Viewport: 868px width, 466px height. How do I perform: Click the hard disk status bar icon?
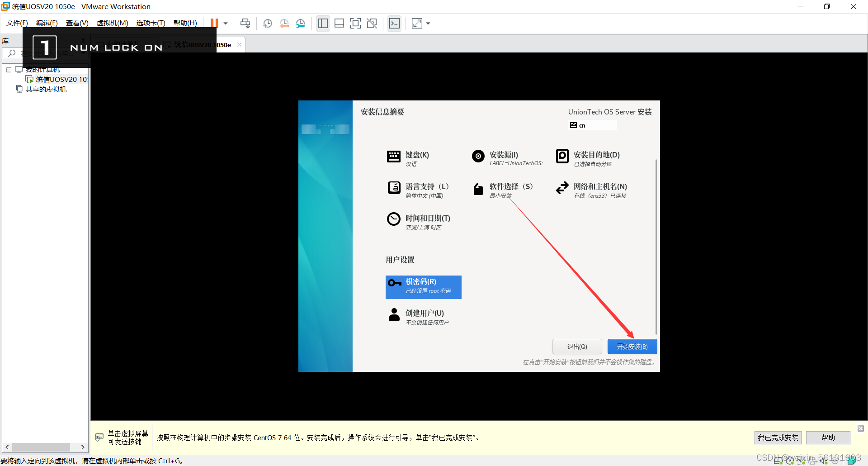click(778, 461)
